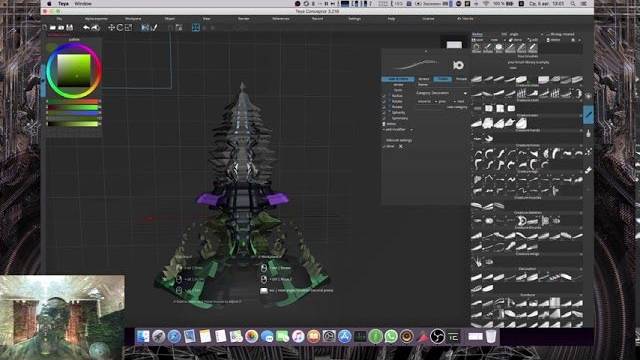
Task: Switch to the spread tab in brush panel
Action: tap(424, 79)
